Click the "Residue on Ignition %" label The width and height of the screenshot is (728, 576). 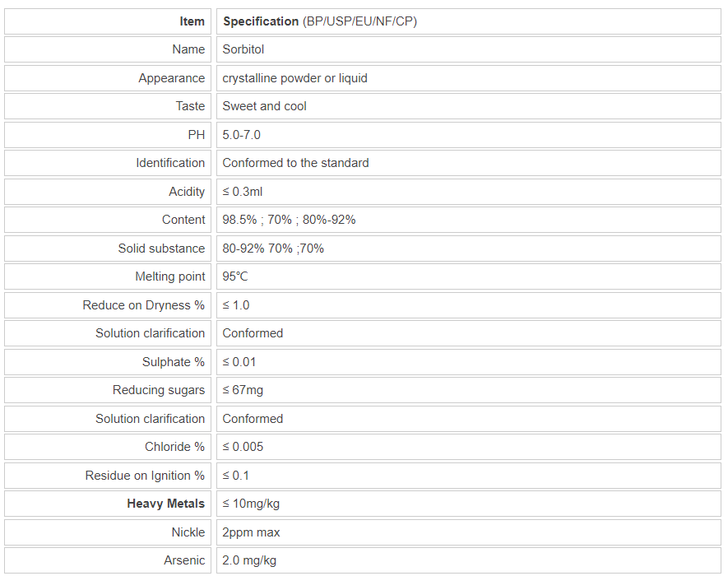pos(145,476)
